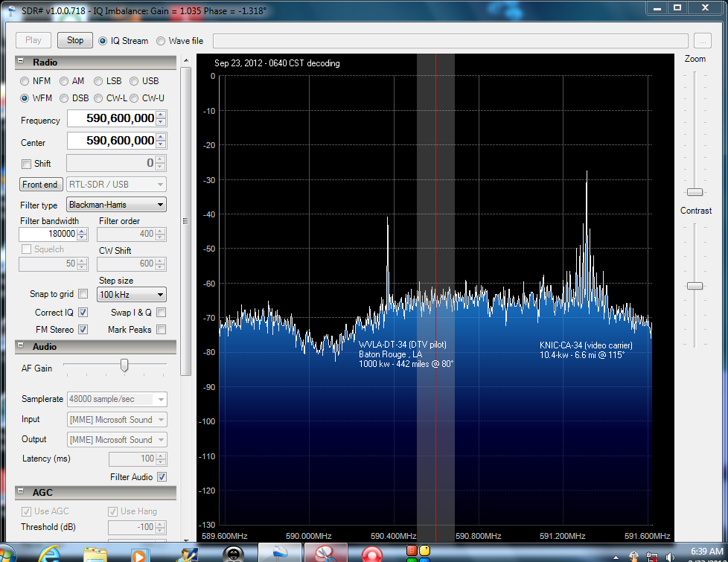The image size is (728, 562).
Task: Enable Snap to grid checkbox
Action: coord(83,293)
